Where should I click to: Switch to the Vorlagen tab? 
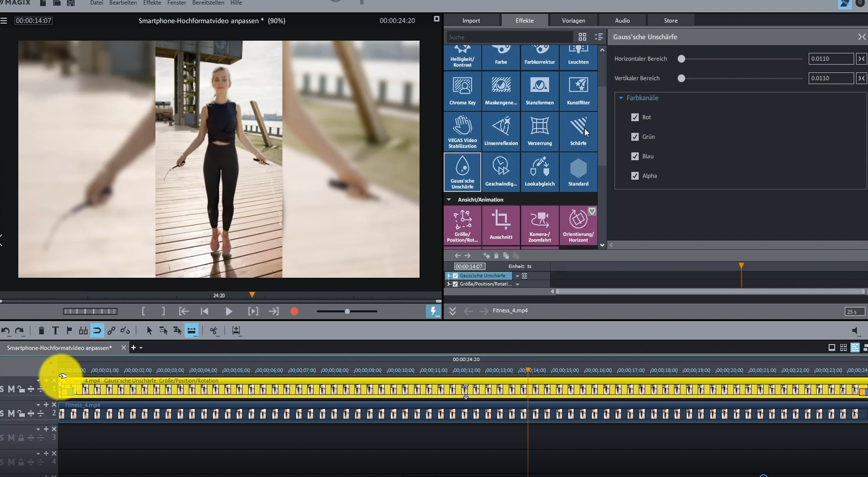point(573,21)
